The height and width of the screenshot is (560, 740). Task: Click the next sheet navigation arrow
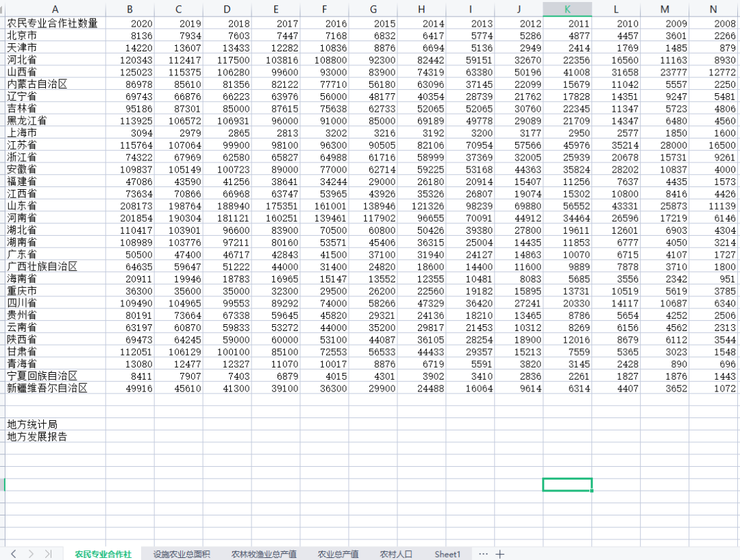31,554
